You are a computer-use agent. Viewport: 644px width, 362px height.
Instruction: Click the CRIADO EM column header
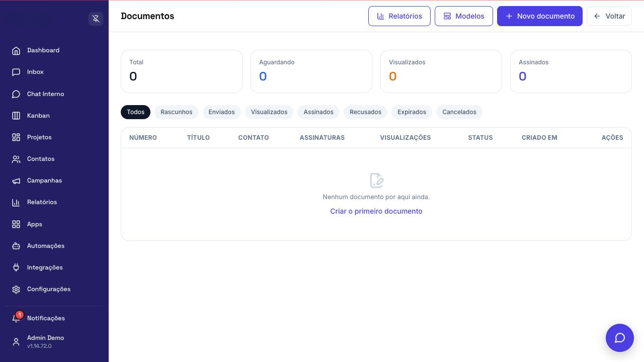tap(539, 138)
